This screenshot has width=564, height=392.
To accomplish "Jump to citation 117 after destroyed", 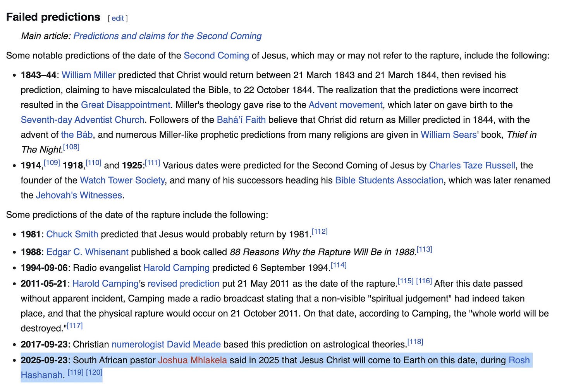I will point(75,325).
